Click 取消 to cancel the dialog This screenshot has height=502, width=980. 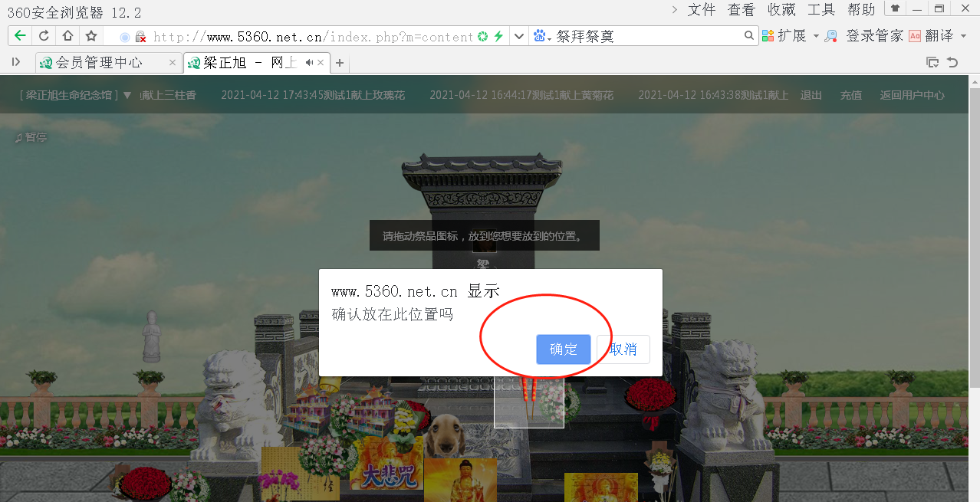coord(623,349)
